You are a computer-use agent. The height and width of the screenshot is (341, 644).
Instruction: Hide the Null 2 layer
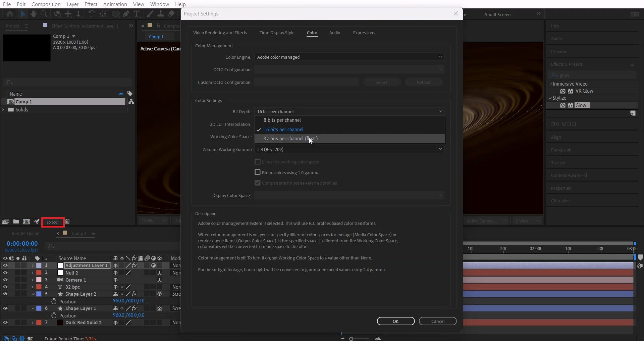[5, 273]
